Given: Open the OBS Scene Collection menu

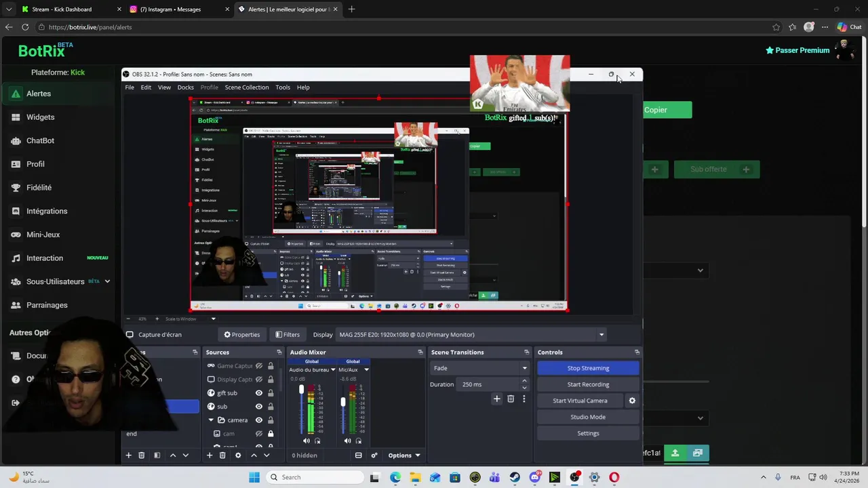Looking at the screenshot, I should pyautogui.click(x=247, y=87).
